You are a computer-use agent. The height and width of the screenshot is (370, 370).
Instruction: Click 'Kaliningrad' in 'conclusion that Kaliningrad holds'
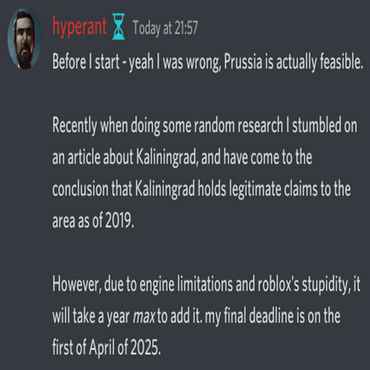click(x=165, y=190)
